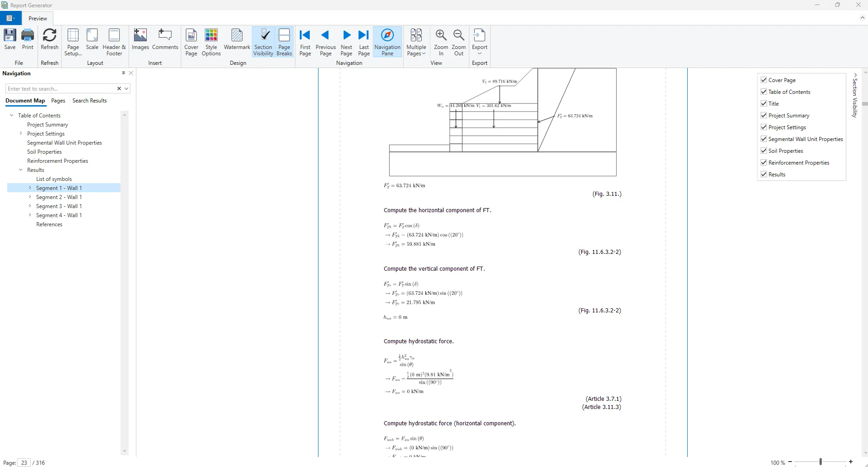This screenshot has height=467, width=868.
Task: Expand Segment 1 - Wall 1 node
Action: (x=30, y=188)
